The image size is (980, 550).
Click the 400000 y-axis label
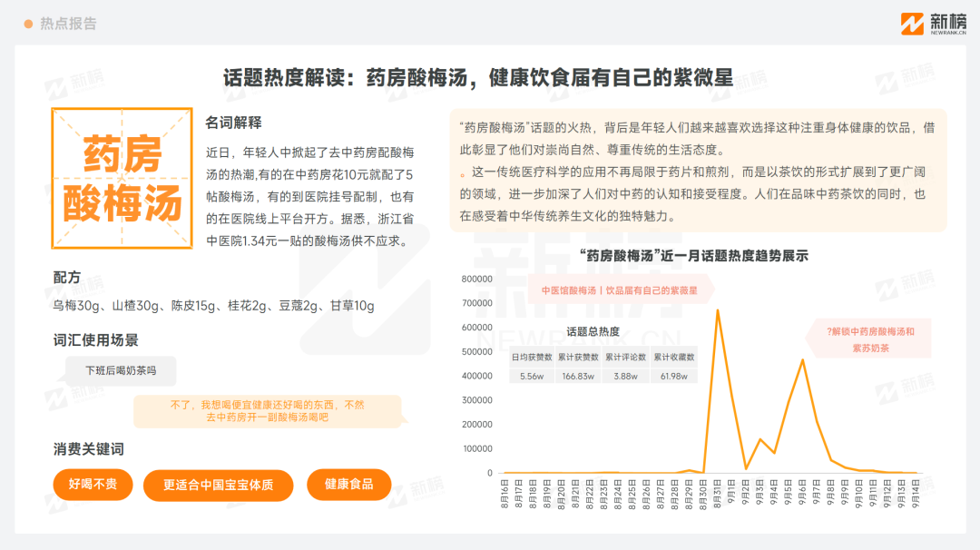pyautogui.click(x=477, y=376)
